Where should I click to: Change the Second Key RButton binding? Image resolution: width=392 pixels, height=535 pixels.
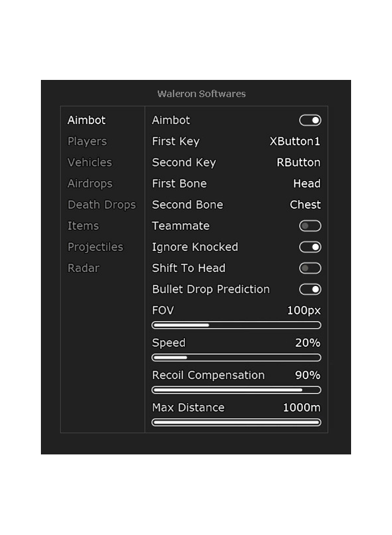pos(298,162)
